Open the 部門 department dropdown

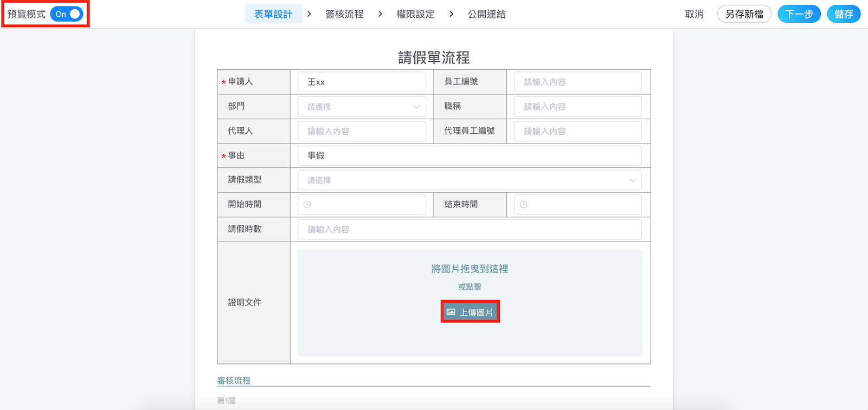[x=362, y=107]
